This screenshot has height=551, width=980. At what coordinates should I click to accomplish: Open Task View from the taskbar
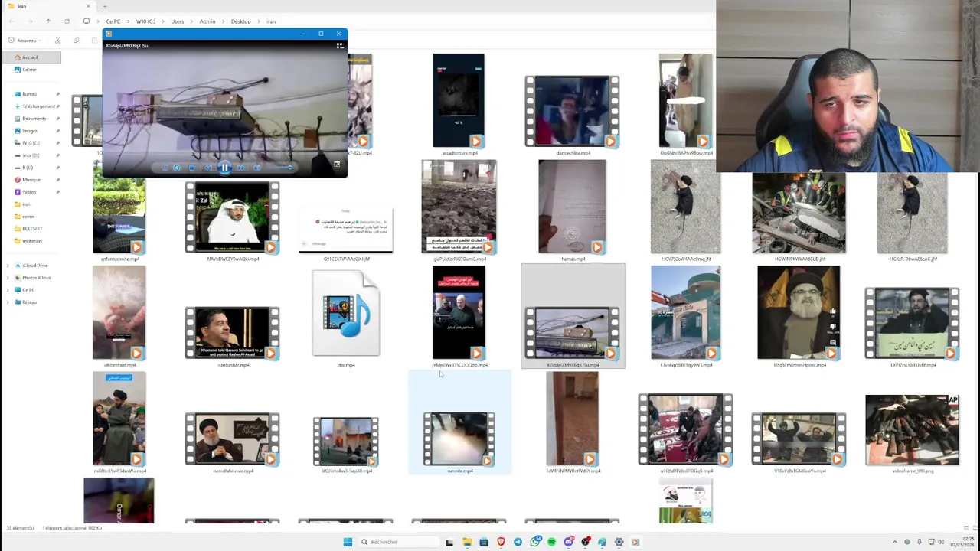(x=449, y=542)
